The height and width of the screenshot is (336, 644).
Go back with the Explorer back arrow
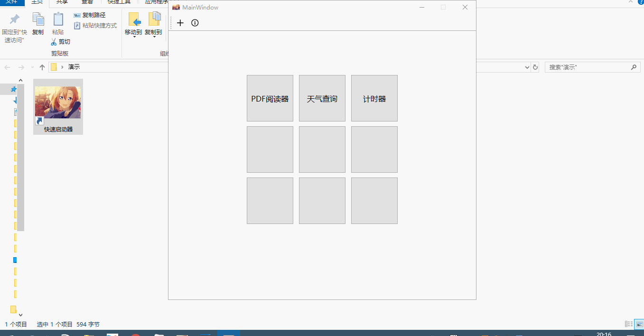click(x=7, y=67)
